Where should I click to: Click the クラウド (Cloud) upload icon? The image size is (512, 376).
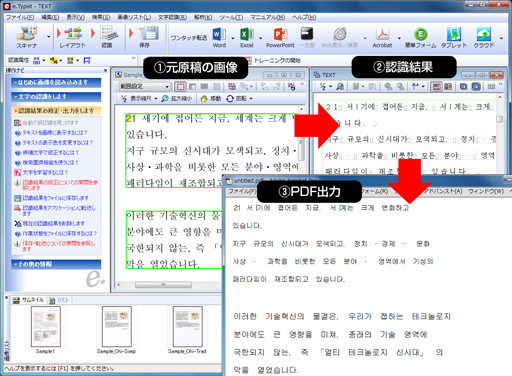(x=484, y=38)
